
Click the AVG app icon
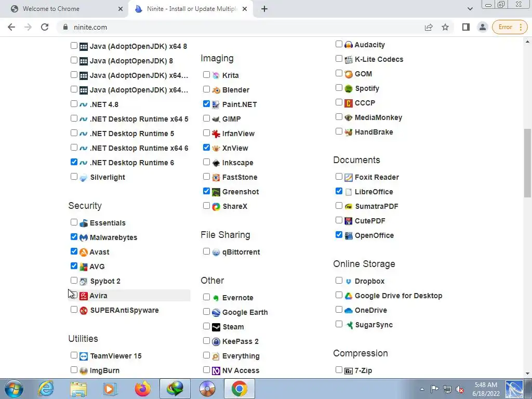click(84, 267)
